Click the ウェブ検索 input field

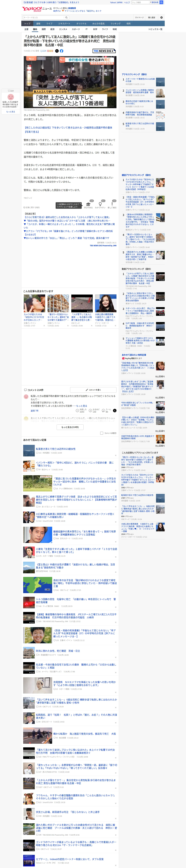coord(140,2)
